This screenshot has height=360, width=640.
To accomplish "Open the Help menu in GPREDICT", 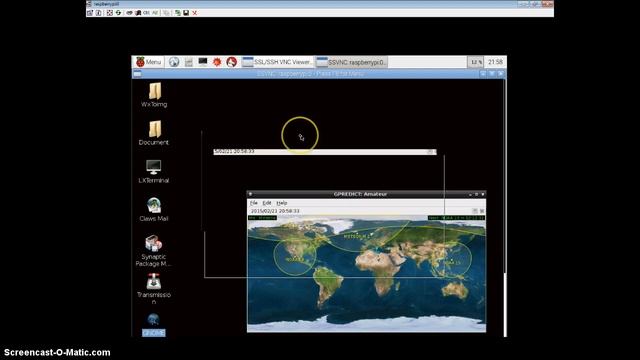I will pos(282,203).
